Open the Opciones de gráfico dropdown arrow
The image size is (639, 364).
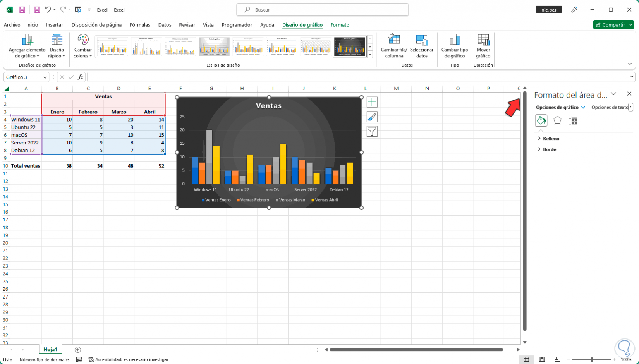point(583,107)
